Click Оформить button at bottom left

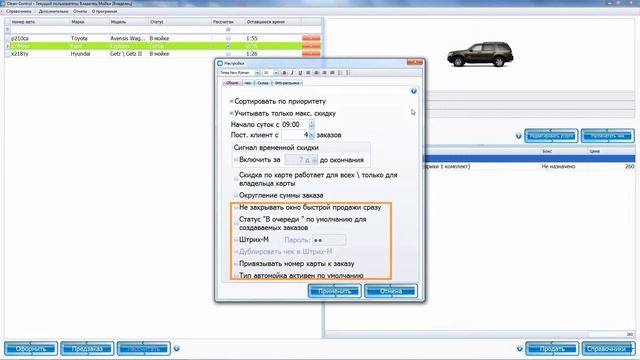[31, 349]
